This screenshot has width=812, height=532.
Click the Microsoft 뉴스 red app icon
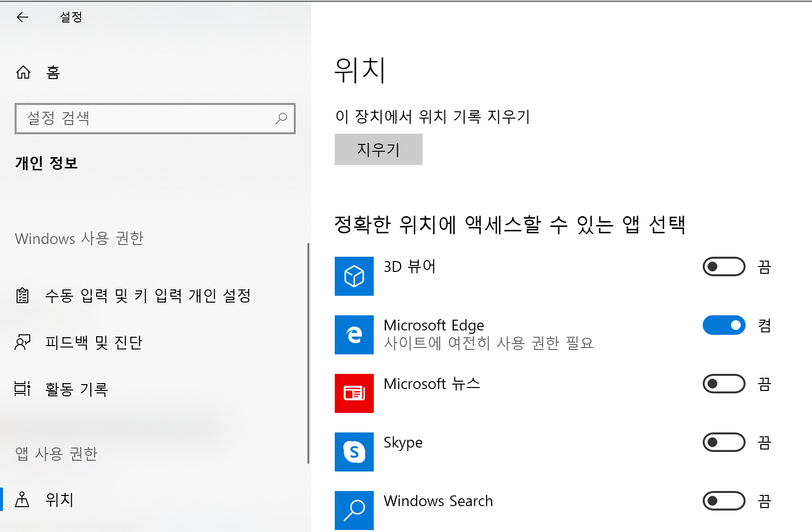(x=354, y=393)
